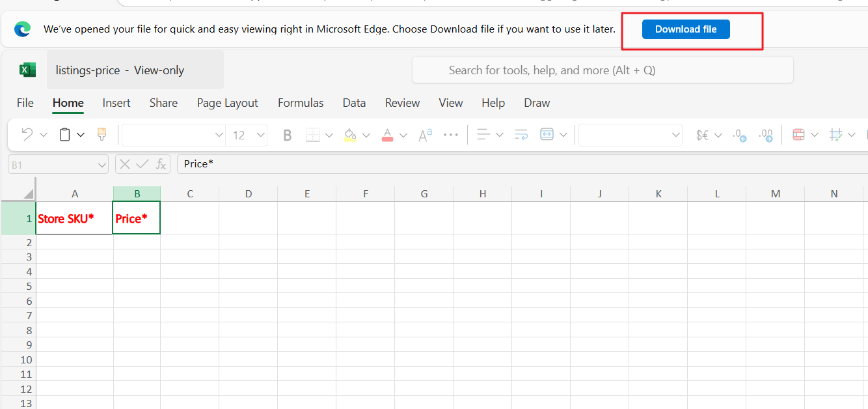Open the Formulas ribbon tab
Viewport: 868px width, 409px height.
301,103
